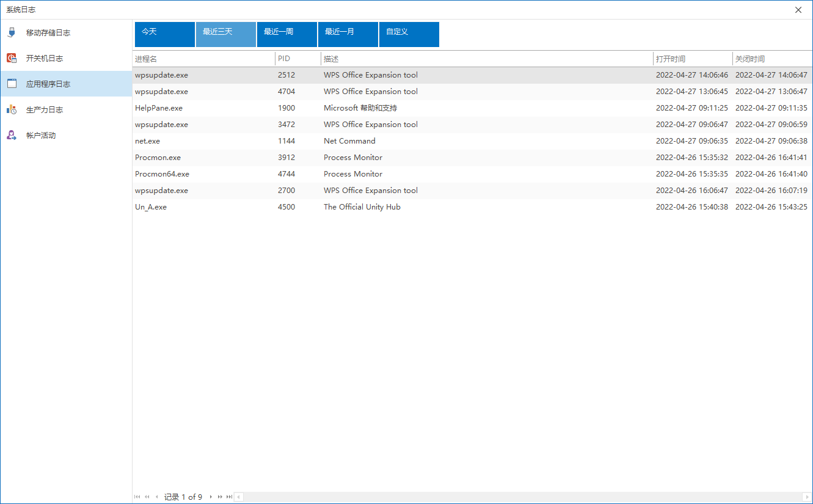This screenshot has height=504, width=813.
Task: Sort by PID column header
Action: coord(298,59)
